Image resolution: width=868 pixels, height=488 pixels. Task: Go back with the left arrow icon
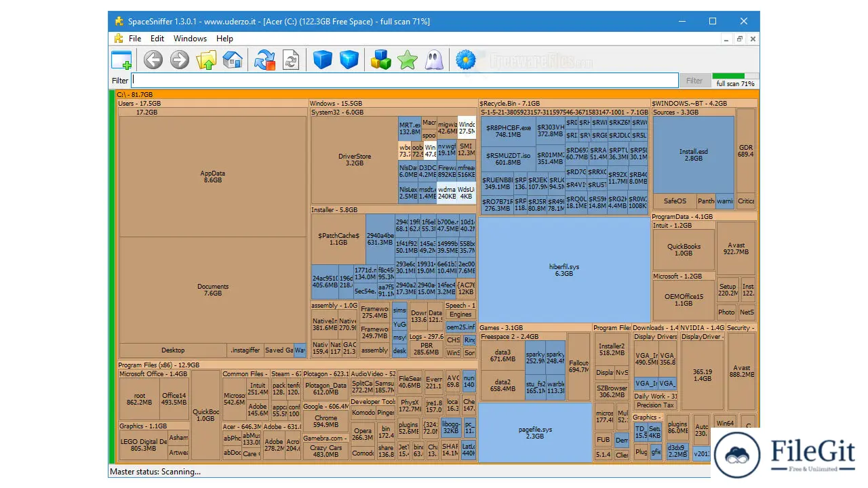tap(153, 60)
